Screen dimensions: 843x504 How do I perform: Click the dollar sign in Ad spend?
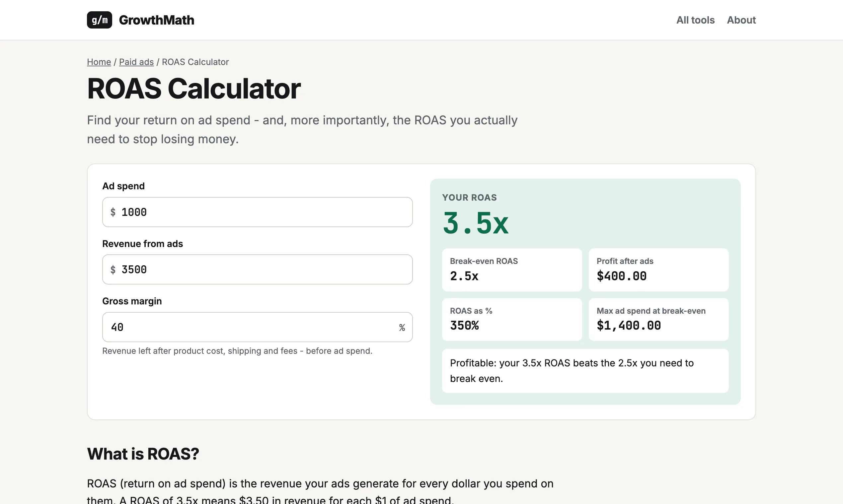113,212
